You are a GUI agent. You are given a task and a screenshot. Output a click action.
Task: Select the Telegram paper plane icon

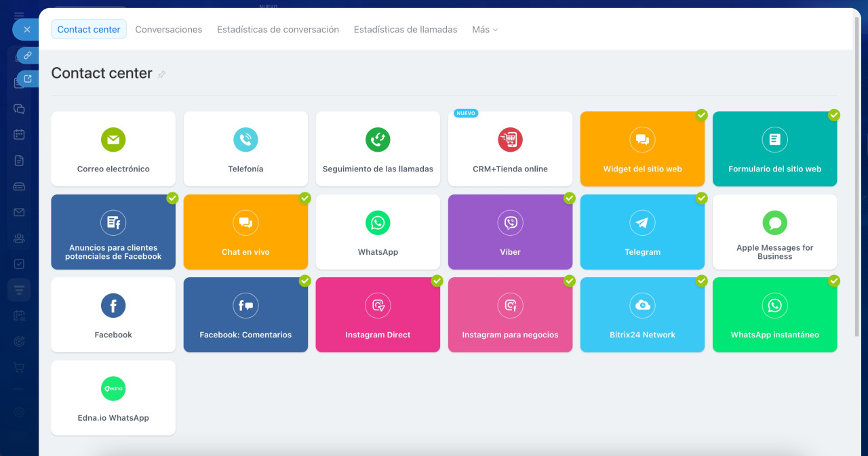642,223
